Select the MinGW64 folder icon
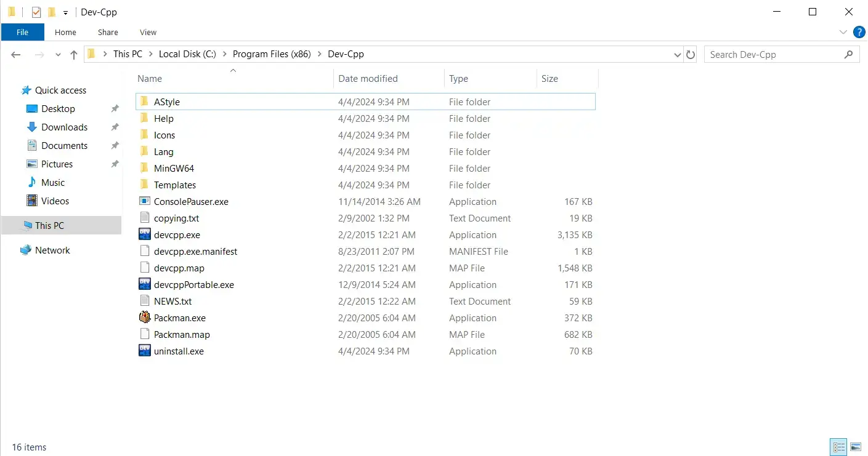 [x=145, y=168]
